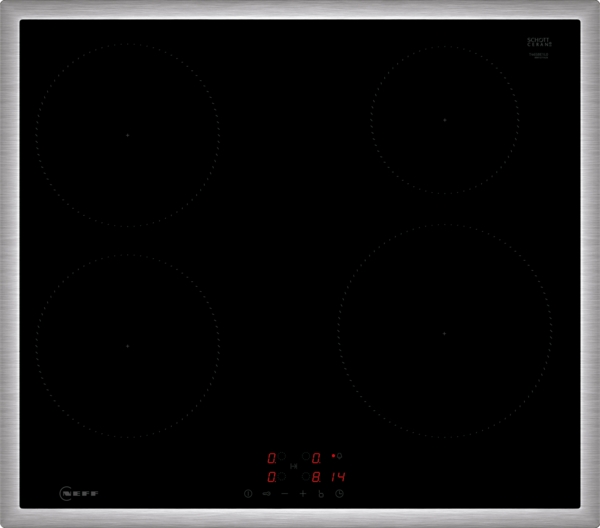
Task: Click center dot of the small rear-right zone
Action: tap(445, 119)
